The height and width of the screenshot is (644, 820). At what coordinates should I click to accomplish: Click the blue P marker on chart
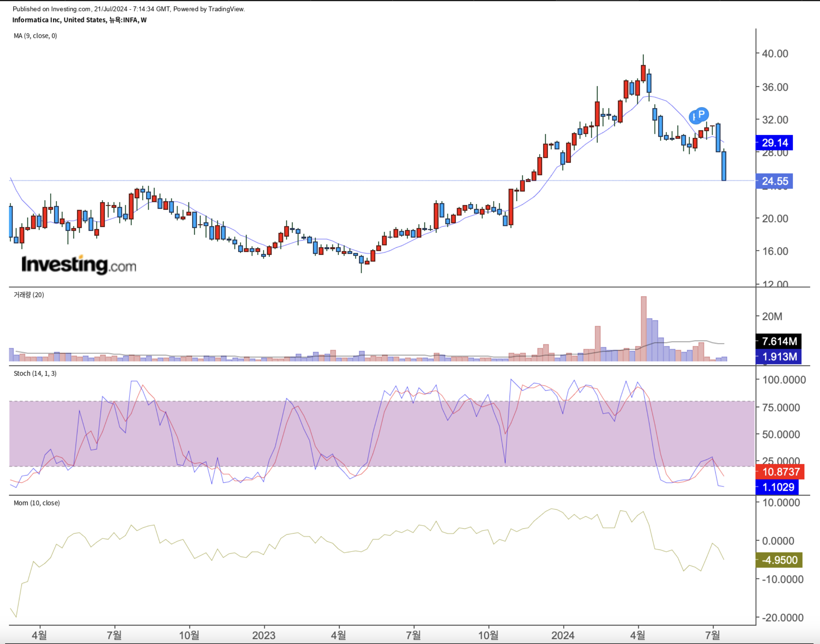(x=702, y=114)
